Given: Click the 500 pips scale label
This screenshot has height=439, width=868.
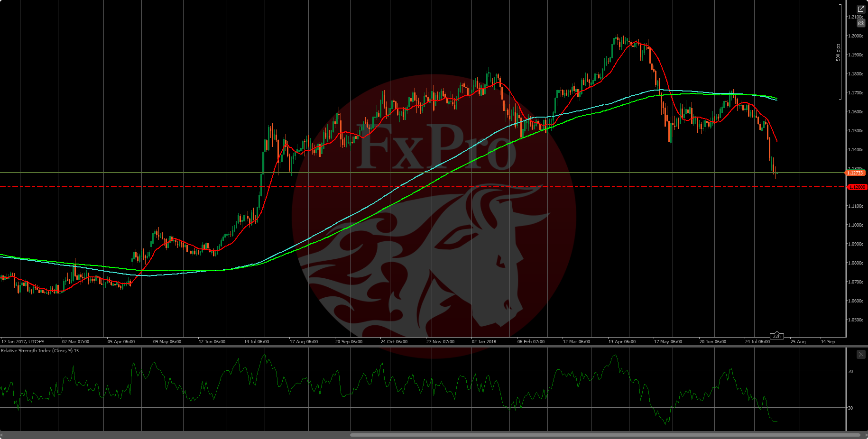Looking at the screenshot, I should (838, 52).
